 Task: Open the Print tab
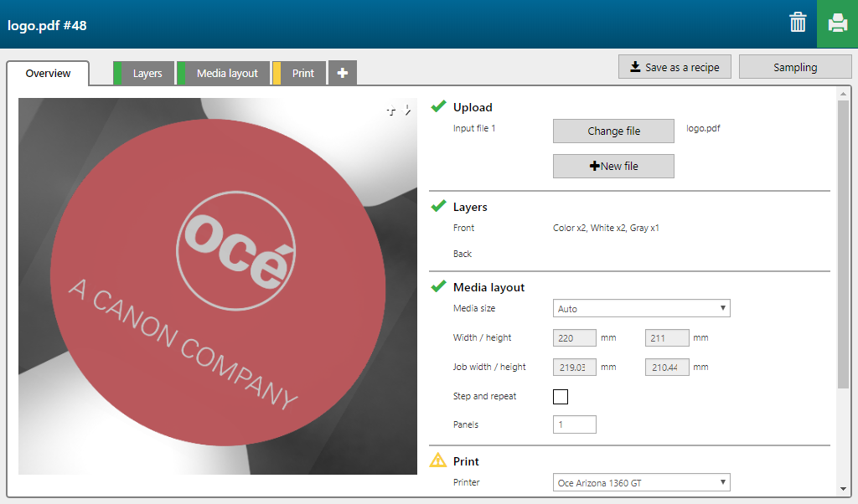299,73
